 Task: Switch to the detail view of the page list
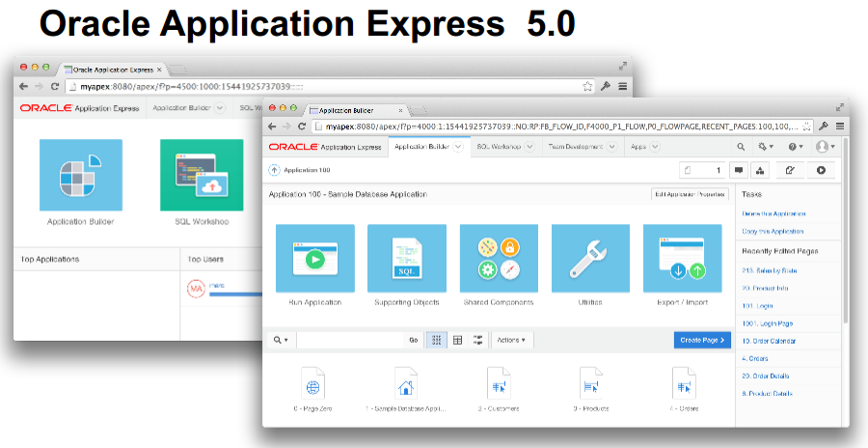(x=478, y=340)
